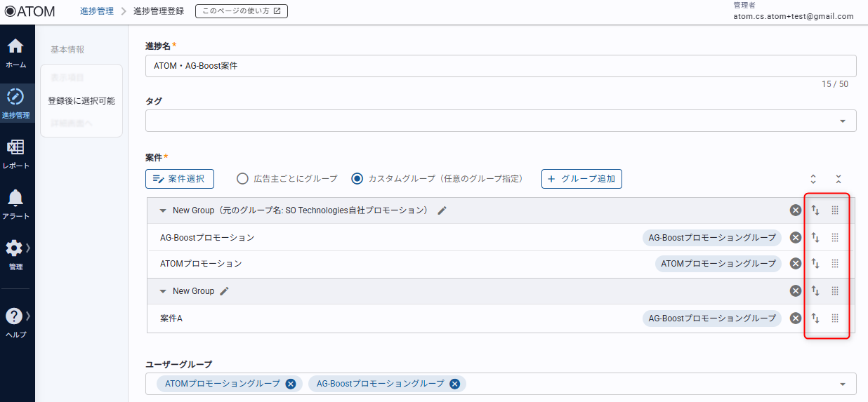
Task: Click the 進捗名 text field
Action: click(500, 66)
